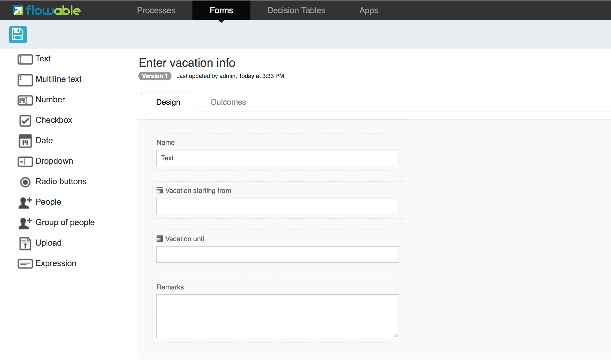Image resolution: width=611 pixels, height=364 pixels.
Task: Select the Text field palette icon
Action: [x=25, y=59]
